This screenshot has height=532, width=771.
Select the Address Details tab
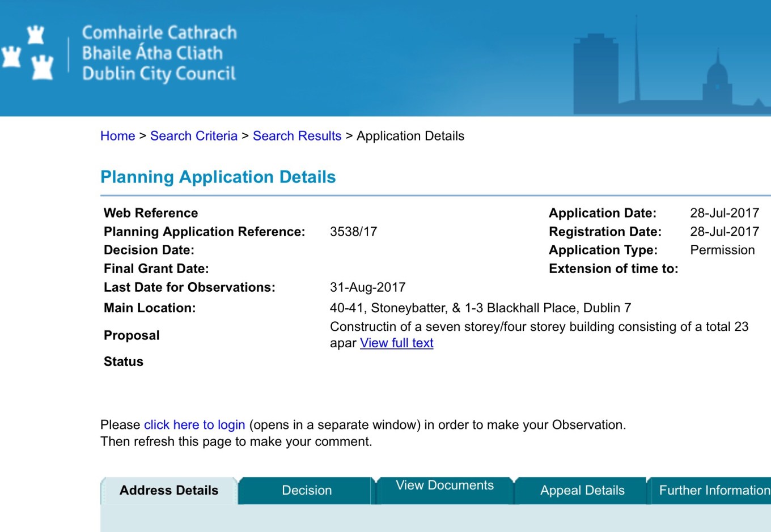pos(168,491)
